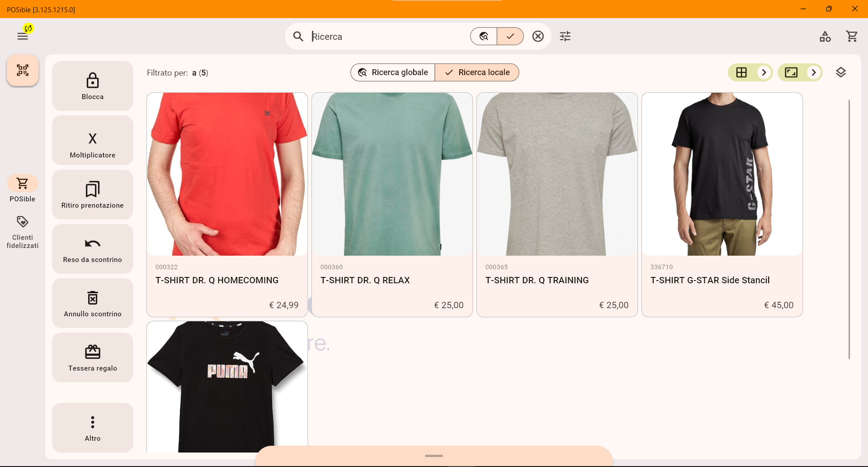Click the POSible window title text
The image size is (868, 467).
point(41,10)
